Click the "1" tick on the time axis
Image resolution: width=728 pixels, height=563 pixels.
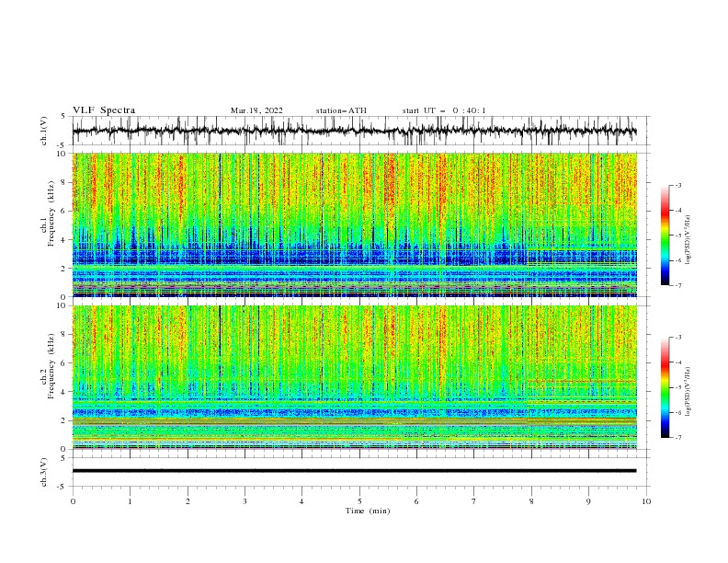click(130, 501)
